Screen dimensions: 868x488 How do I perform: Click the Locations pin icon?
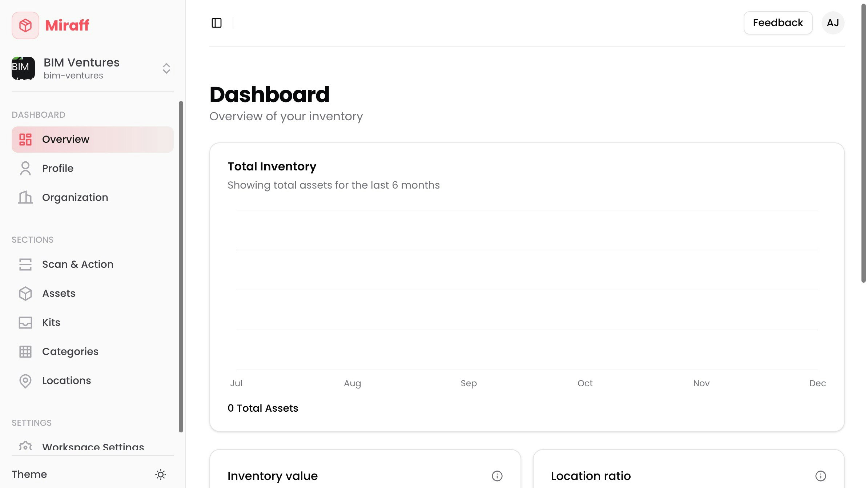point(25,381)
